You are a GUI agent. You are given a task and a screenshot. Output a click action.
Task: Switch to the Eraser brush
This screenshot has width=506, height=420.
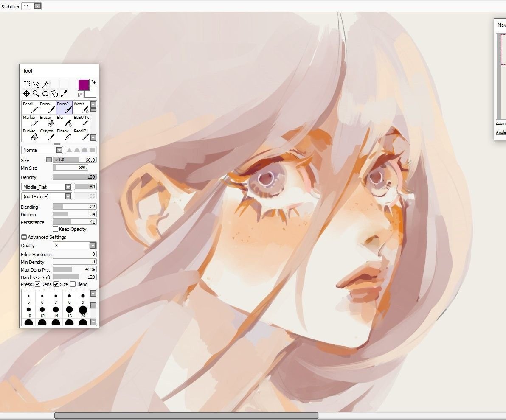(47, 121)
